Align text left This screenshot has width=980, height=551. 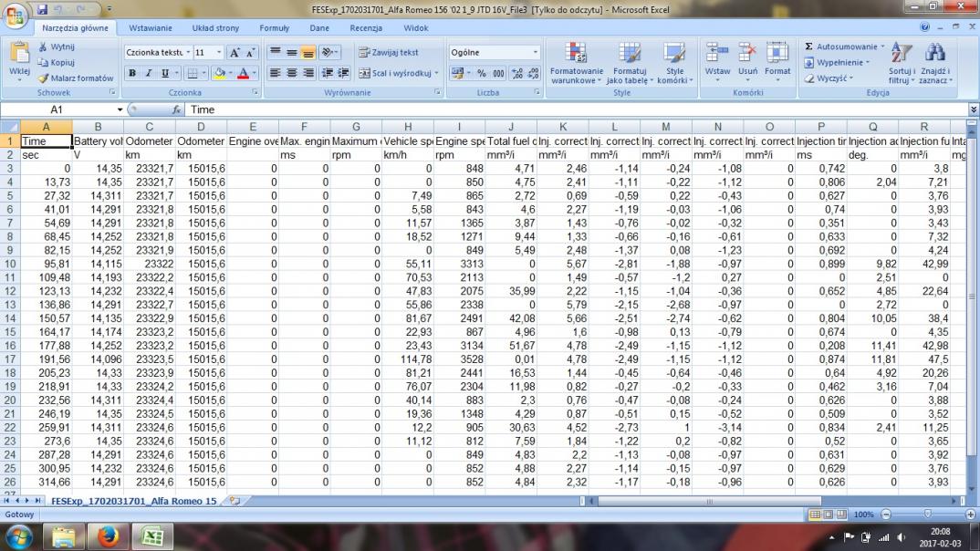275,73
